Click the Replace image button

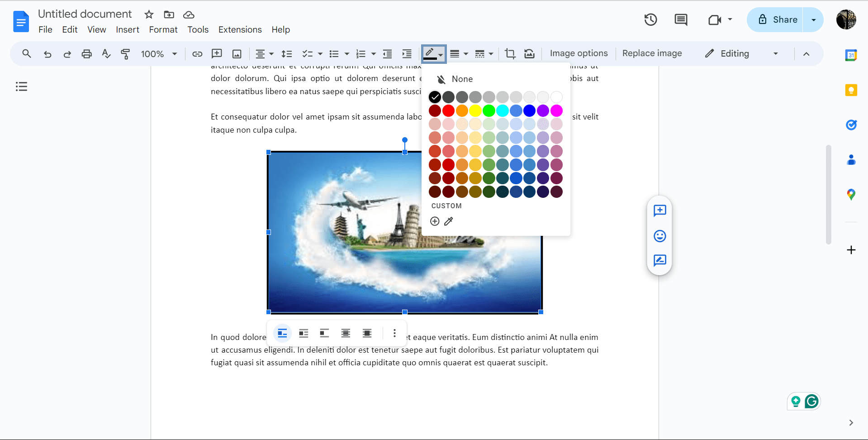pos(652,53)
